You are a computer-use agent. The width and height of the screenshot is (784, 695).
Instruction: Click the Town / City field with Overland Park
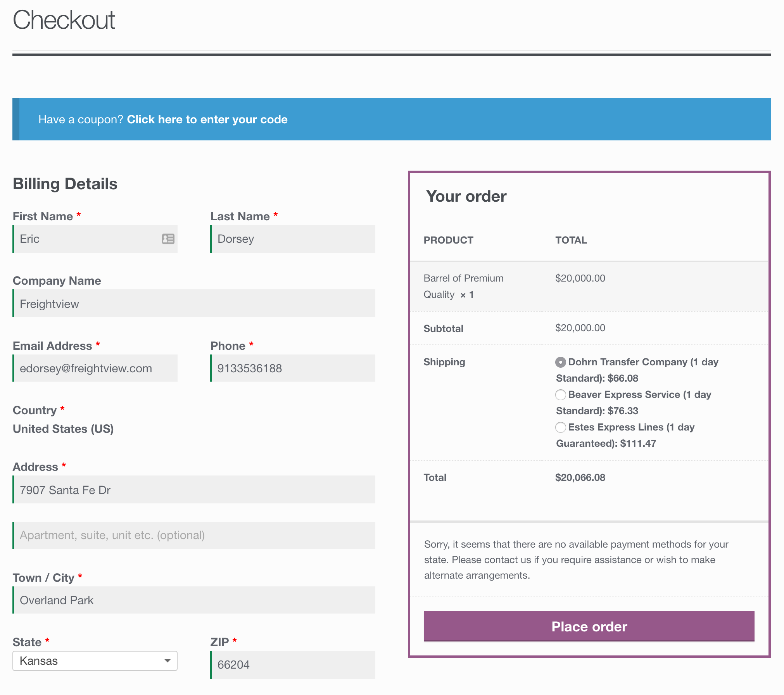(194, 600)
